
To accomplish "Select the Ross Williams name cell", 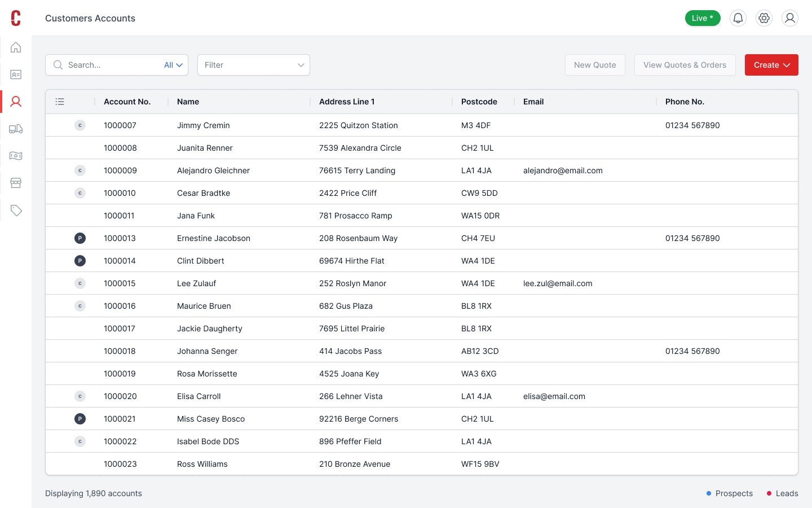I will (202, 464).
